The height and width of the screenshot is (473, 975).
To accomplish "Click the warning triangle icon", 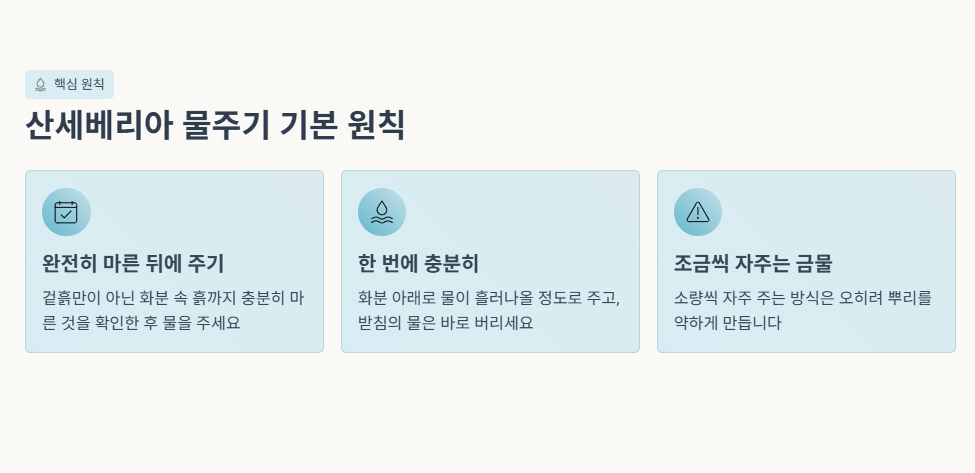I will pyautogui.click(x=698, y=212).
